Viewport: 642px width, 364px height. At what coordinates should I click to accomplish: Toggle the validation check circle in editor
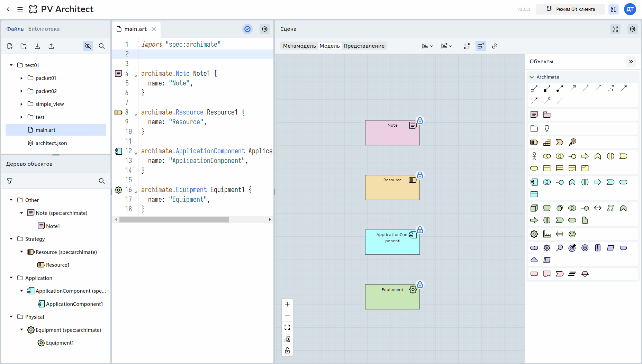point(247,29)
